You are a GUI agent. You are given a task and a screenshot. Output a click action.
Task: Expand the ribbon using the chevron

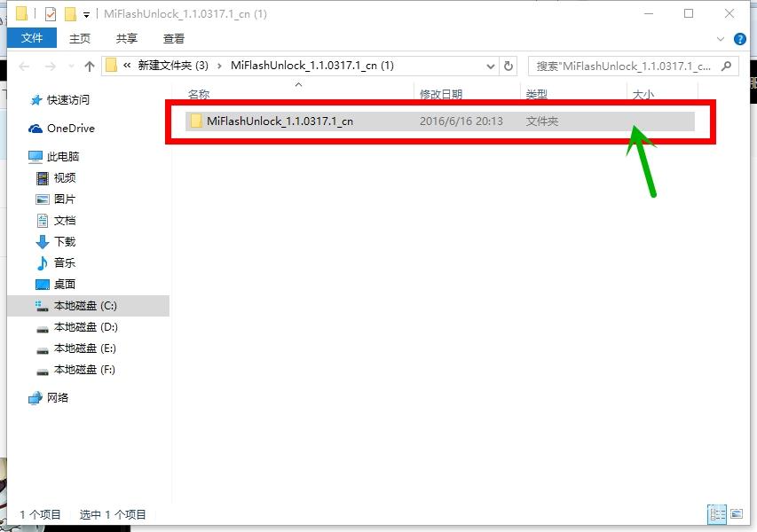[721, 39]
